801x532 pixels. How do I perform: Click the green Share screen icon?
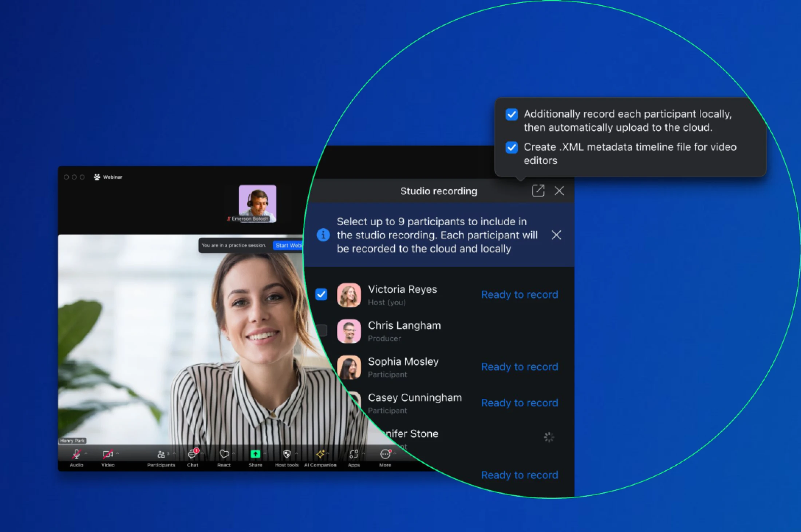pyautogui.click(x=255, y=454)
